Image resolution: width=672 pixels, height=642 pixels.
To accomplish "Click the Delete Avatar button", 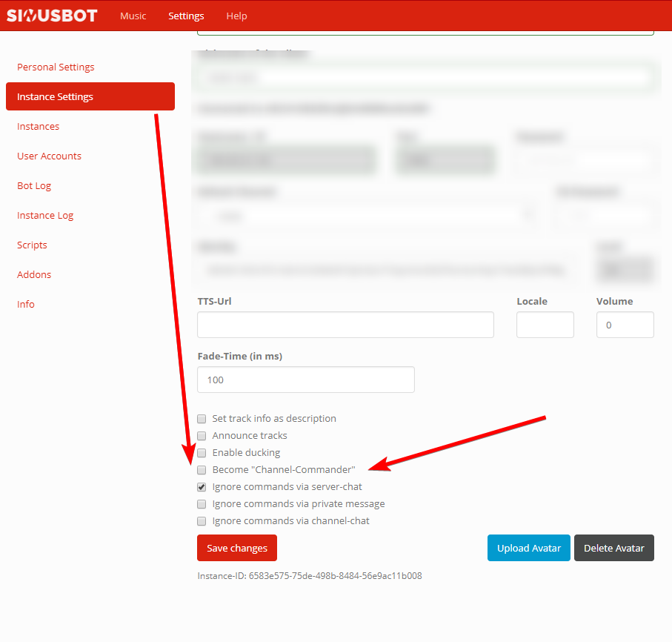I will 613,548.
